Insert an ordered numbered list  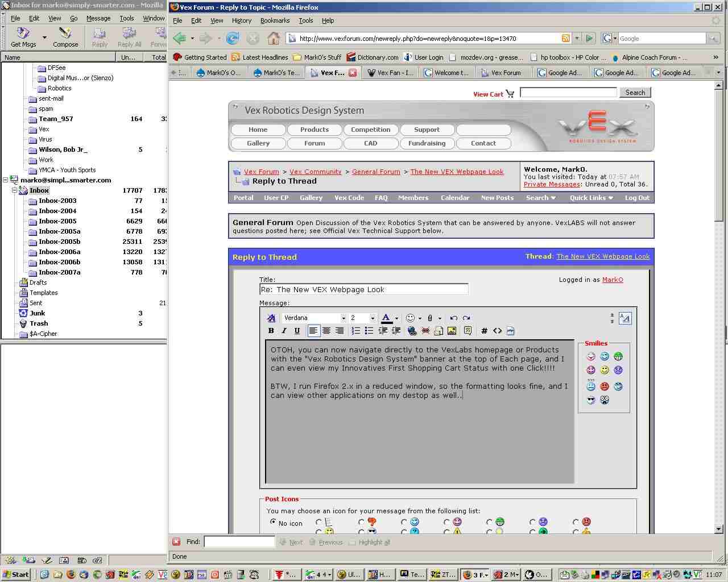[356, 331]
